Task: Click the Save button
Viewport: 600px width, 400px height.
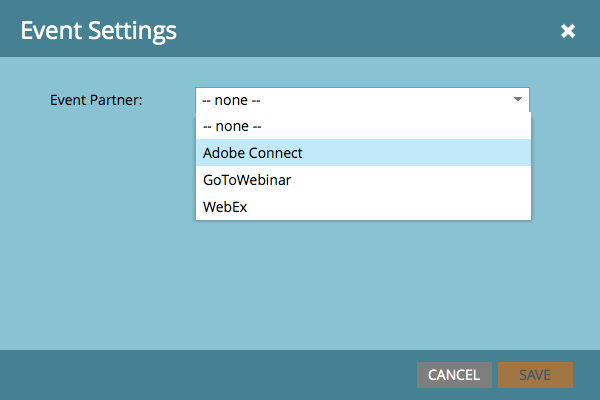Action: pos(535,375)
